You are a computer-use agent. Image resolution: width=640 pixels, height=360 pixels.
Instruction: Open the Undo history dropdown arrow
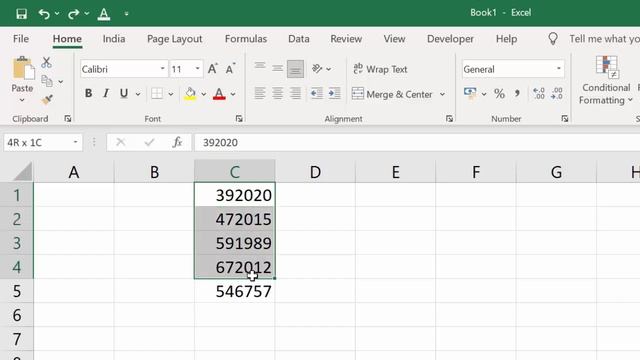57,13
